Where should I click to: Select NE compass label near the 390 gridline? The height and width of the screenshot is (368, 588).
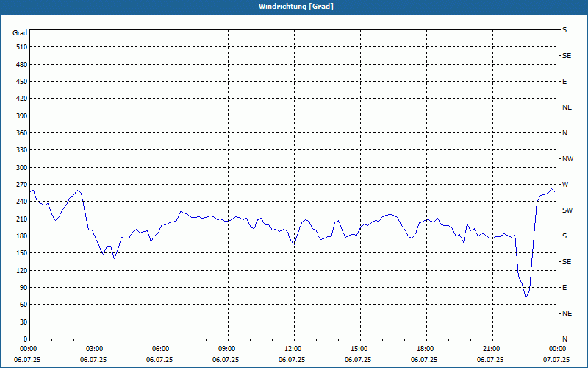[567, 107]
